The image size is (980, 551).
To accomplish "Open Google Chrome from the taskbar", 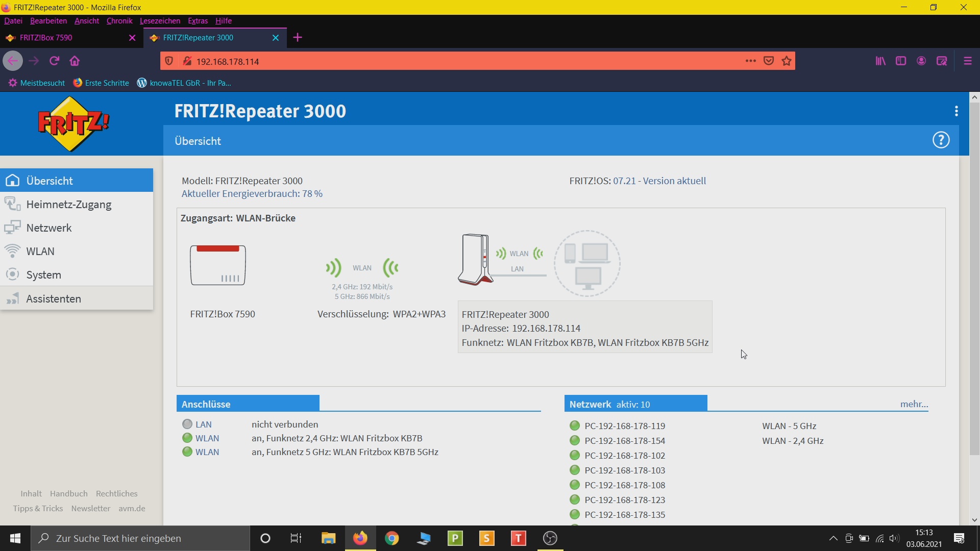I will coord(392,538).
